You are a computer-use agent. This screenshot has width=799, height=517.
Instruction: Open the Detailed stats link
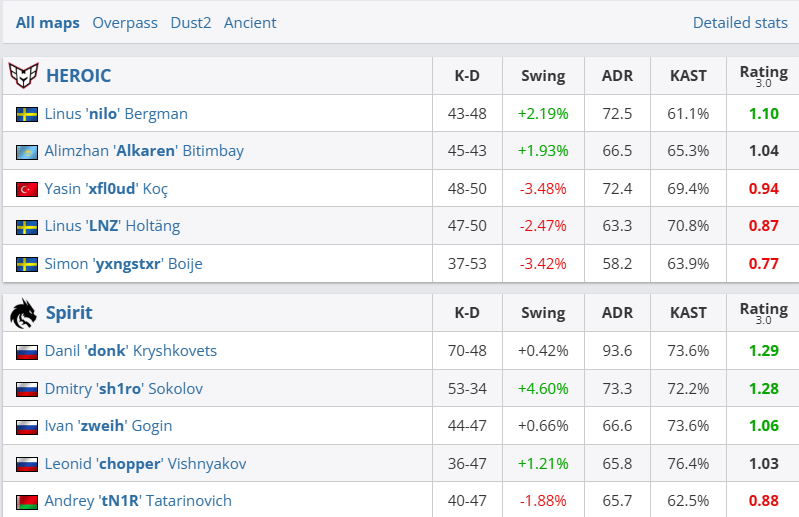[740, 22]
